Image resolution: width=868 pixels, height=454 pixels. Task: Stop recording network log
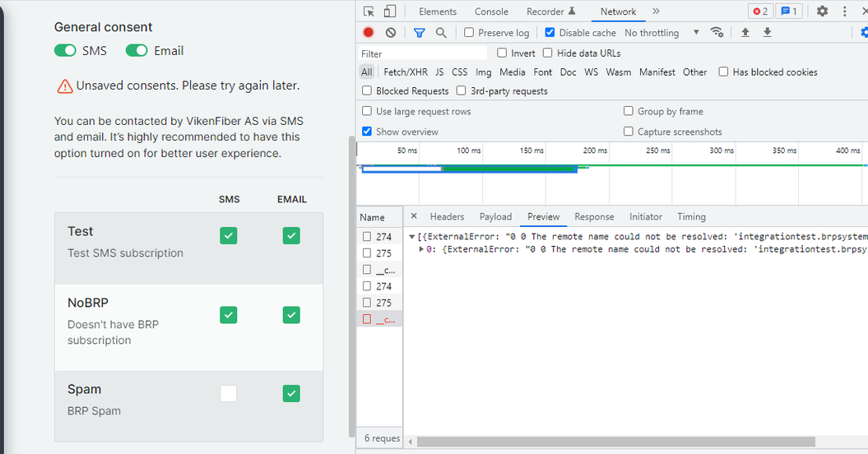tap(369, 33)
